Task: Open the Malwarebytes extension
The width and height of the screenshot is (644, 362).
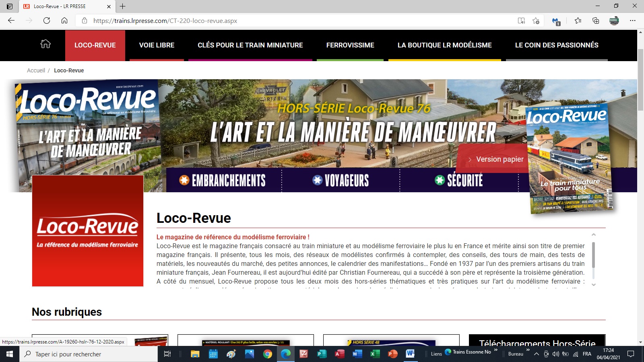Action: tap(556, 21)
